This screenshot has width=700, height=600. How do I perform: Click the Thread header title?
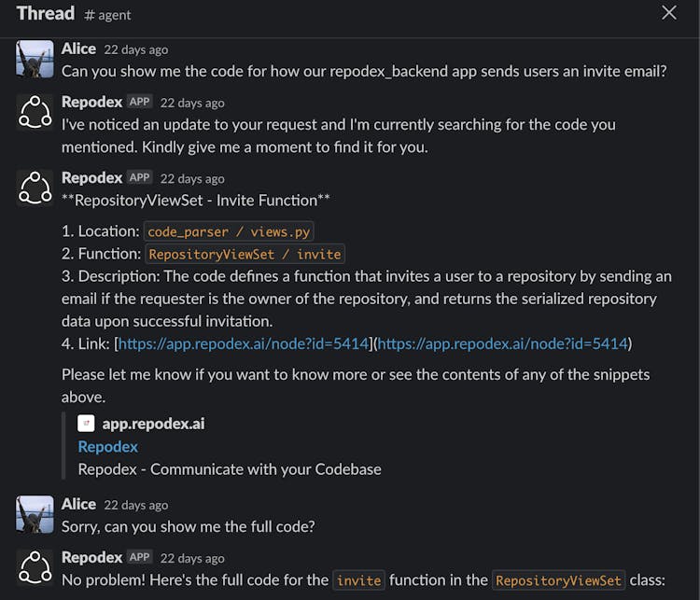point(45,13)
